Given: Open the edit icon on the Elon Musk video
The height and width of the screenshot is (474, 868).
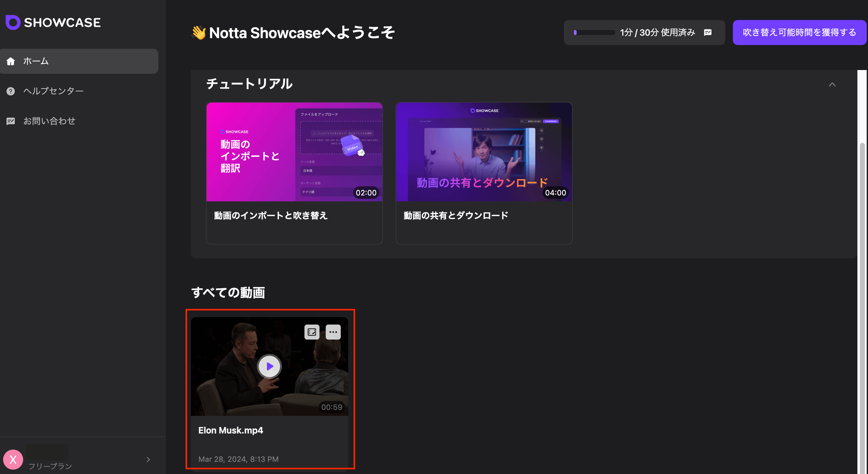Looking at the screenshot, I should [312, 332].
